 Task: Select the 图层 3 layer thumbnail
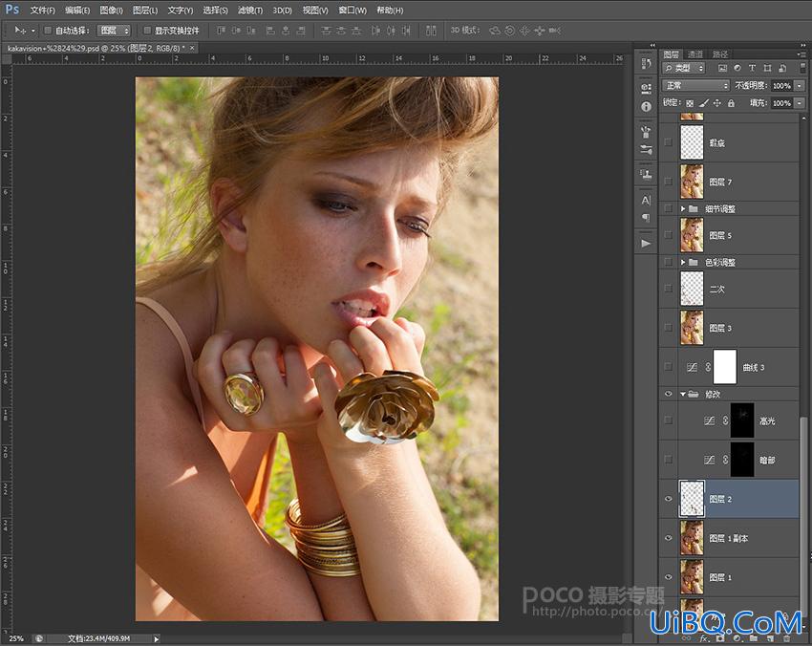point(692,328)
